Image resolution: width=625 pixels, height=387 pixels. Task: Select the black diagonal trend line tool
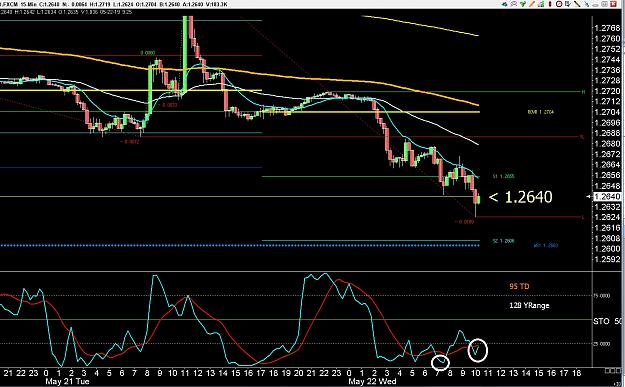click(x=577, y=4)
